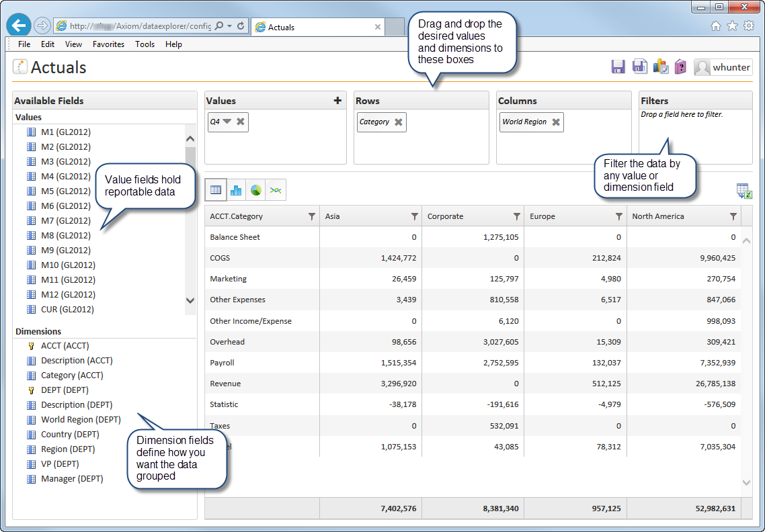Click the Payroll row label
Image resolution: width=765 pixels, height=532 pixels.
[222, 363]
